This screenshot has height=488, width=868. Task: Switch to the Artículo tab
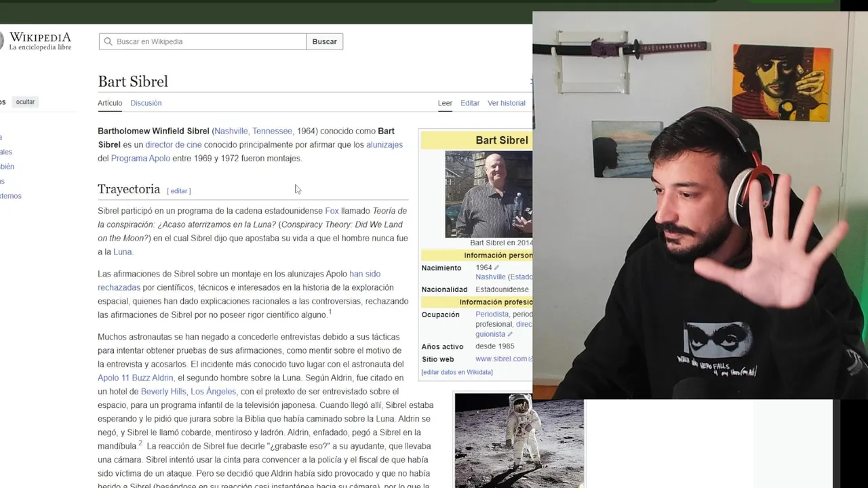110,103
